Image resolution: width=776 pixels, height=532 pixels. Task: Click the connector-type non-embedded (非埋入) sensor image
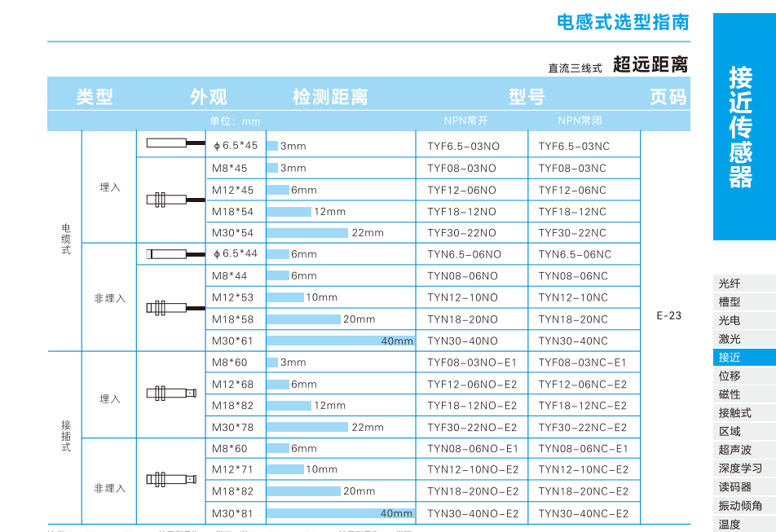click(170, 479)
